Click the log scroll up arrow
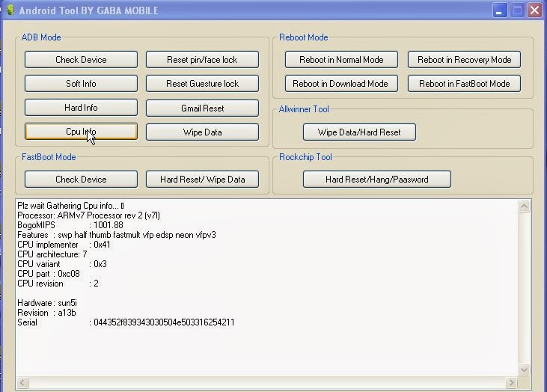Image resolution: width=547 pixels, height=392 pixels. pos(524,206)
